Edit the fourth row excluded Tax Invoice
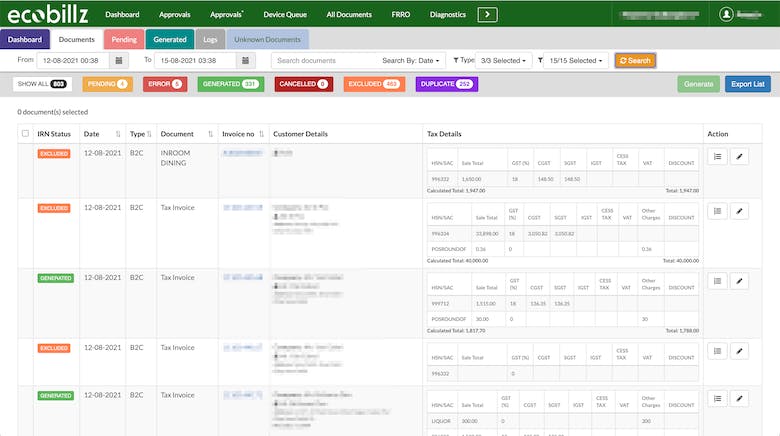This screenshot has width=780, height=436. click(x=739, y=351)
